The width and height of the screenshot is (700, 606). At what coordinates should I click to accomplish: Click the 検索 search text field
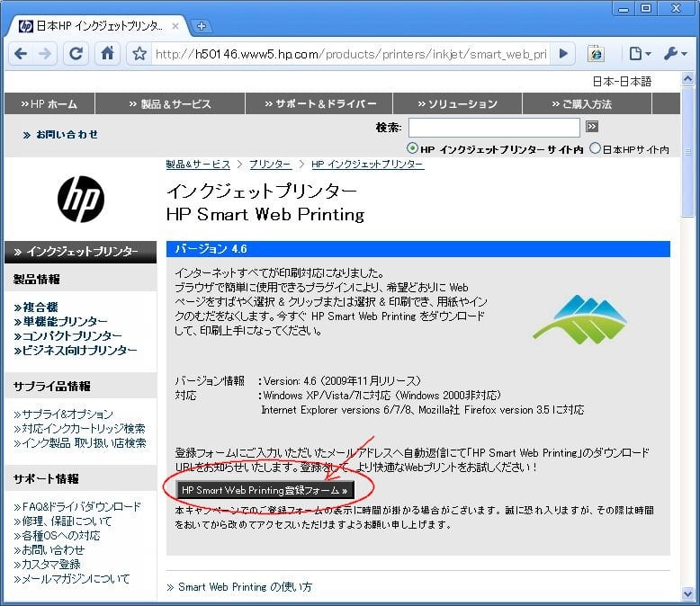point(493,127)
